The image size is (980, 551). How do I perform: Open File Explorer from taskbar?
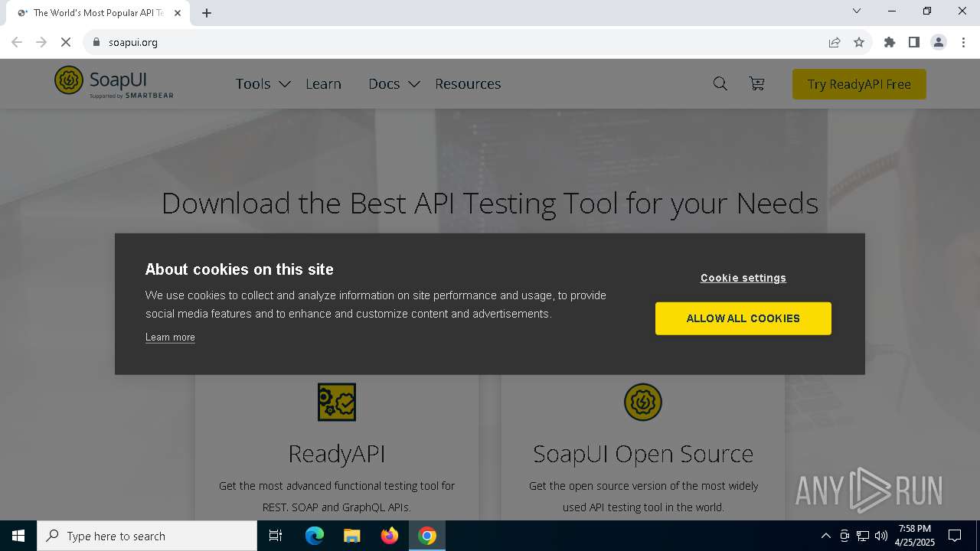tap(352, 536)
